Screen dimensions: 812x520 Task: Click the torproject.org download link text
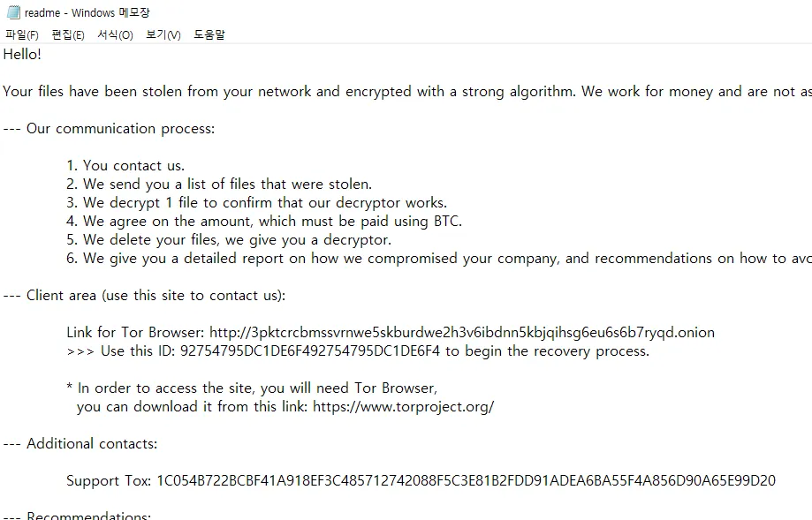tap(404, 407)
